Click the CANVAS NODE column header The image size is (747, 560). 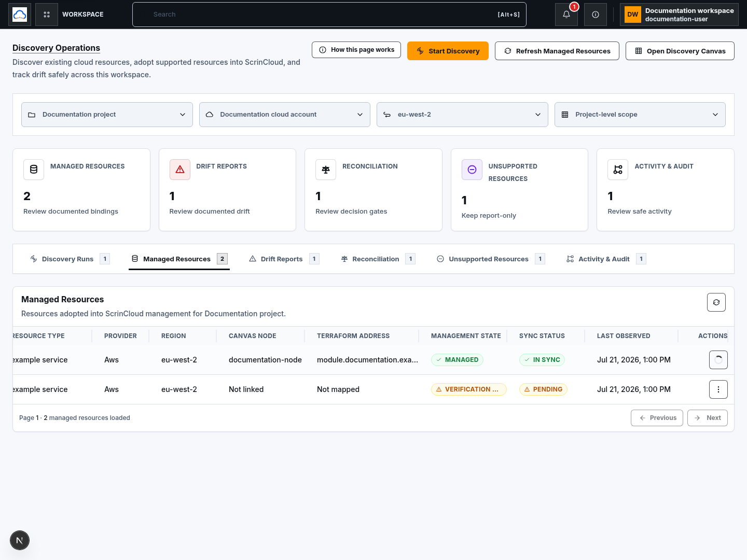tap(253, 336)
